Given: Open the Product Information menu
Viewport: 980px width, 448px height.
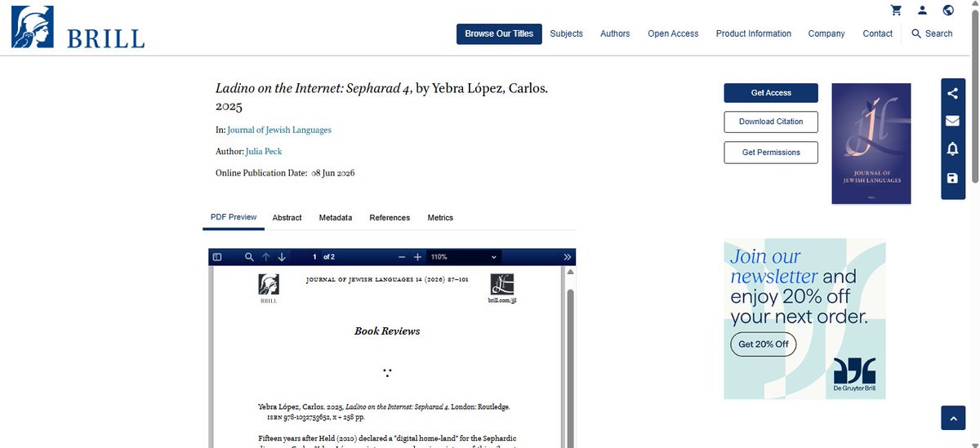Looking at the screenshot, I should click(754, 33).
